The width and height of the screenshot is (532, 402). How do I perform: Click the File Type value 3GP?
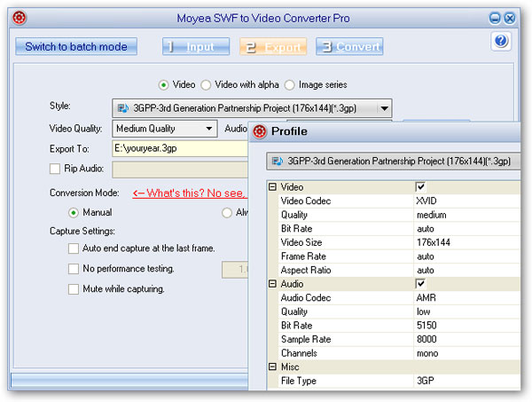(x=425, y=381)
